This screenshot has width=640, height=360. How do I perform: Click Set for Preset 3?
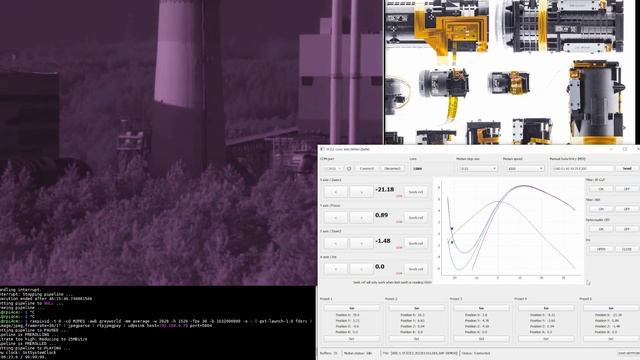481,339
